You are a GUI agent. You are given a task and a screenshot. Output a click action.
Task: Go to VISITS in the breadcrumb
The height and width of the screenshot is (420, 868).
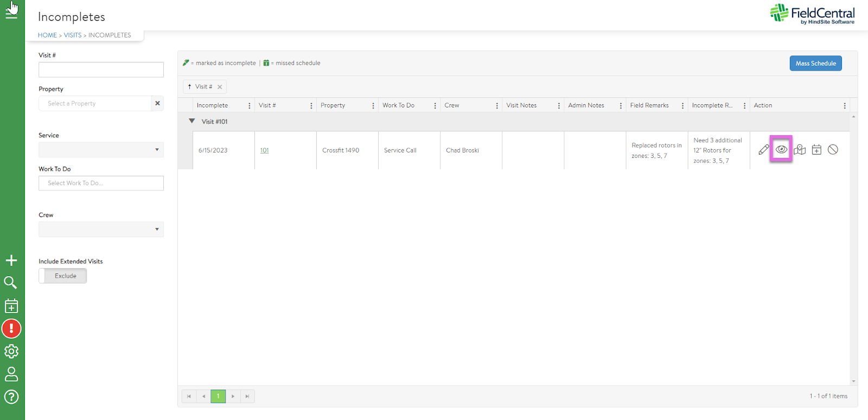(x=72, y=35)
